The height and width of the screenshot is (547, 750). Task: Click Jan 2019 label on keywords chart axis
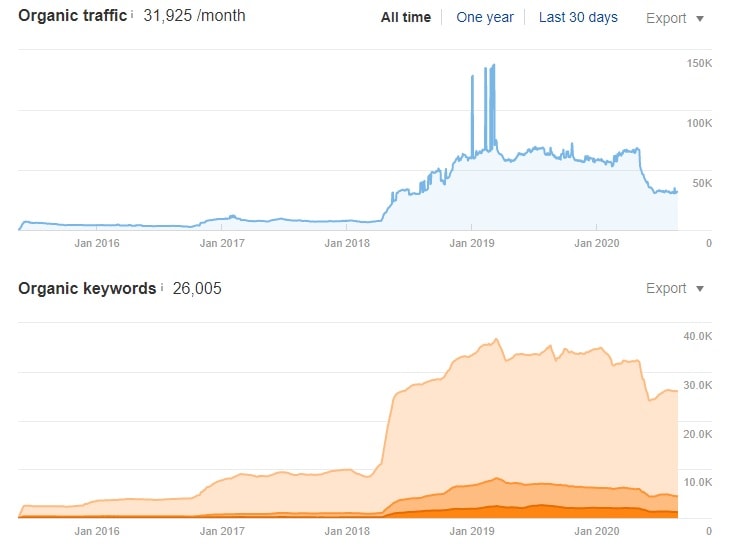[x=472, y=531]
